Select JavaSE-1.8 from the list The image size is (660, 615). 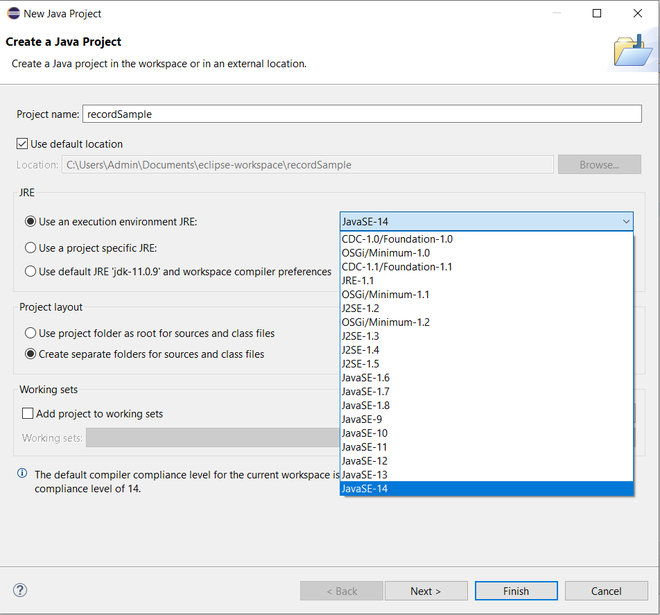[365, 405]
